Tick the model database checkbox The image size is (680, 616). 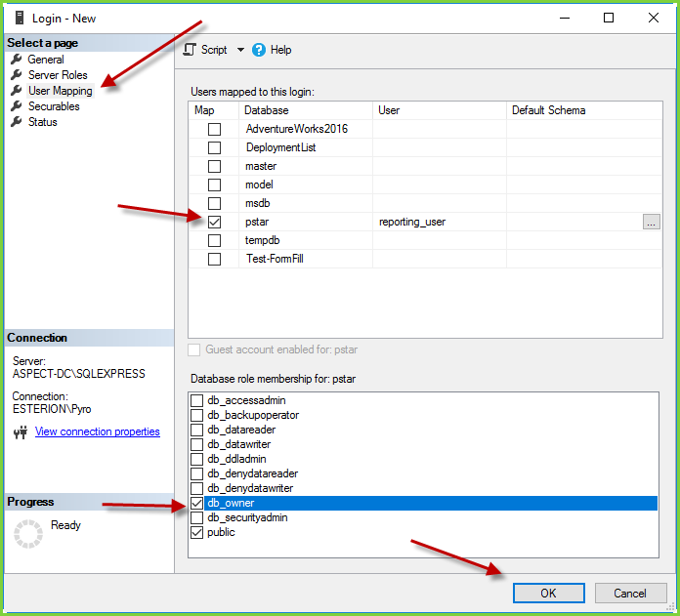click(x=214, y=185)
